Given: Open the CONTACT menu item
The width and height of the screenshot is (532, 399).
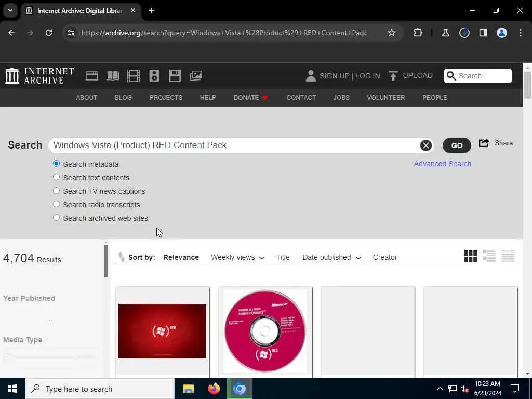Looking at the screenshot, I should click(301, 97).
